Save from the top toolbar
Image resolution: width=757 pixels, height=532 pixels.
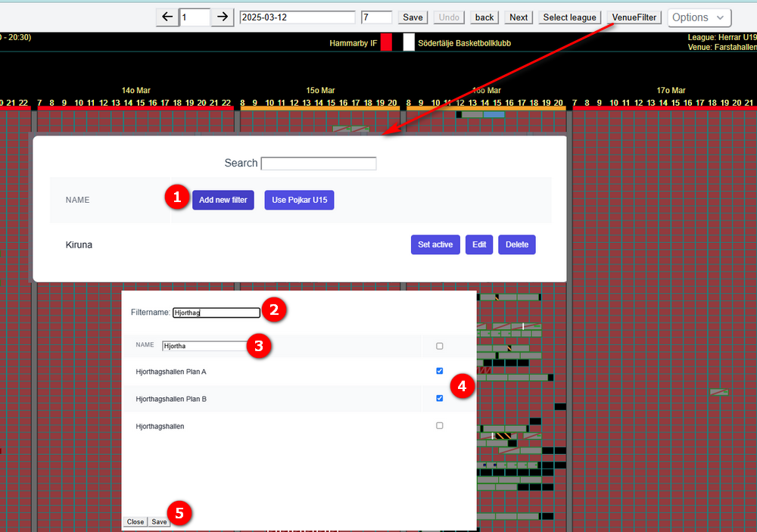(x=413, y=17)
